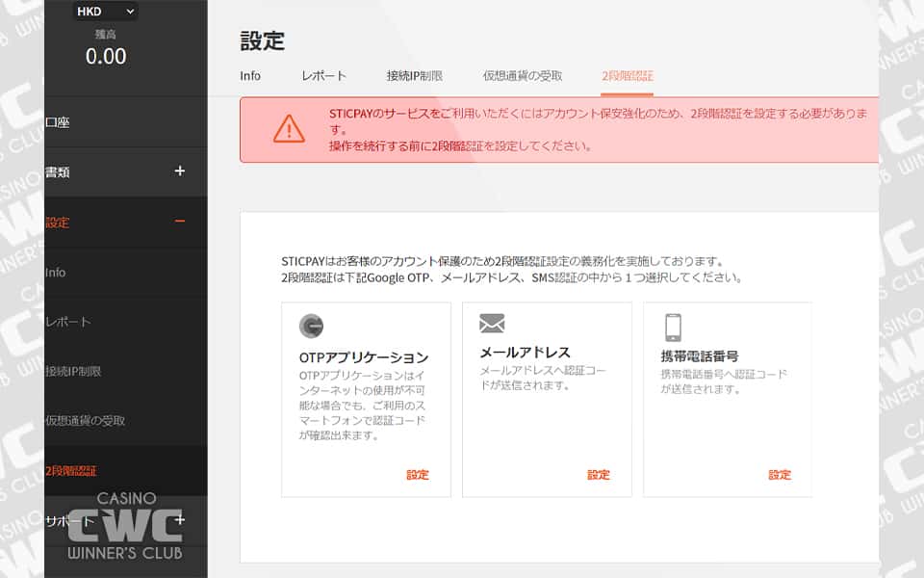Click the mobile phone icon
This screenshot has width=924, height=578.
pos(673,328)
